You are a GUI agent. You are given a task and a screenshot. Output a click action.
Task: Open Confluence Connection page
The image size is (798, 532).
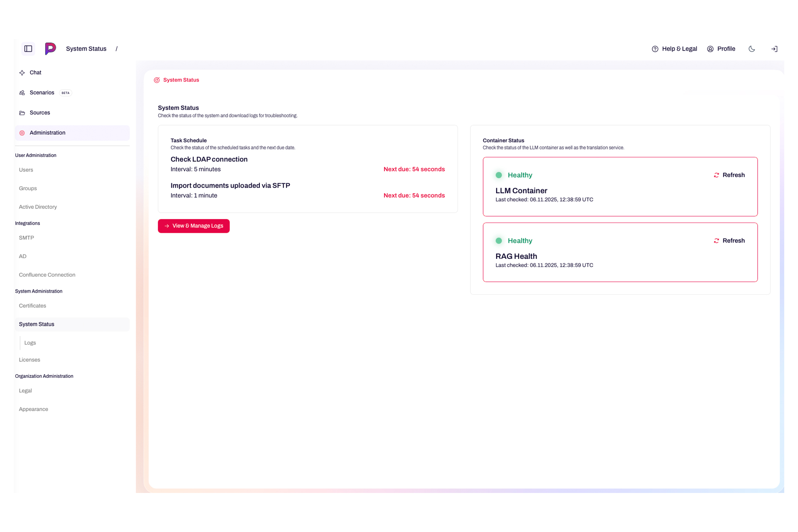click(x=47, y=275)
